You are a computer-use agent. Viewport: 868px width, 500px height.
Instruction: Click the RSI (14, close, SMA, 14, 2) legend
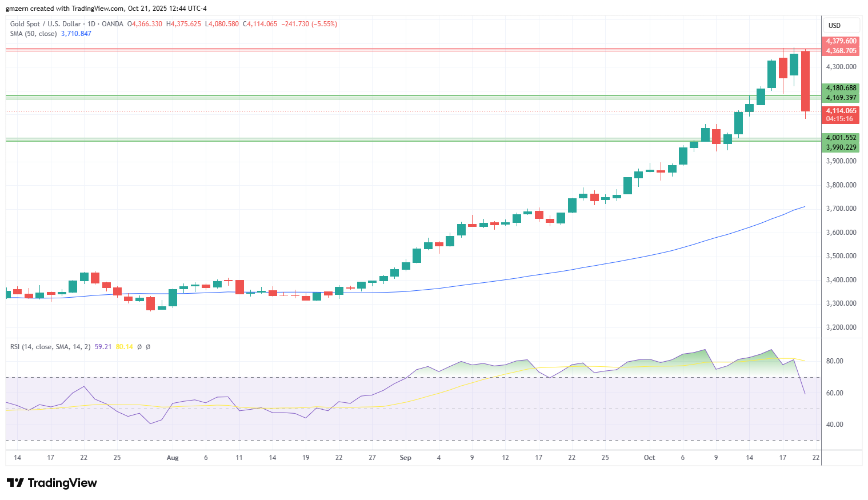(x=50, y=347)
